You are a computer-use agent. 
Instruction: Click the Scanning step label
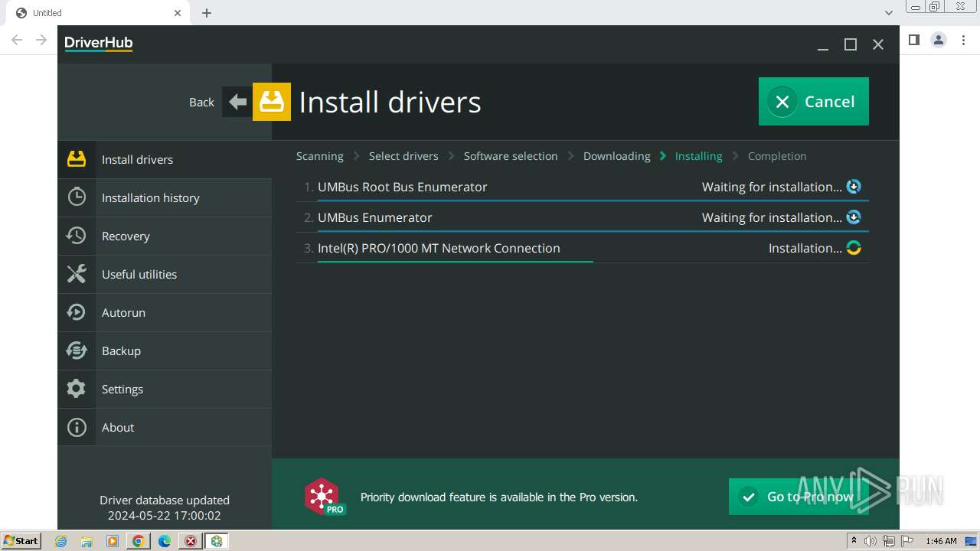coord(319,156)
